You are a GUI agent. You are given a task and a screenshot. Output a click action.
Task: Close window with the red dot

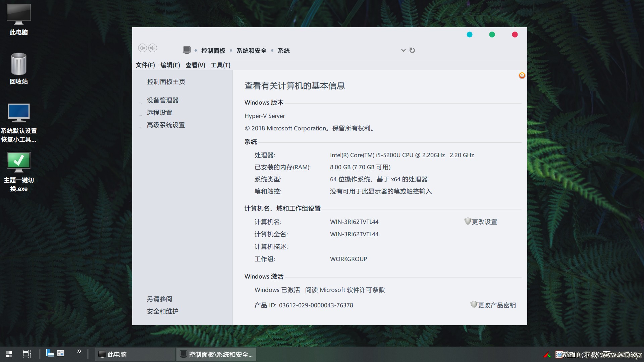(x=515, y=35)
